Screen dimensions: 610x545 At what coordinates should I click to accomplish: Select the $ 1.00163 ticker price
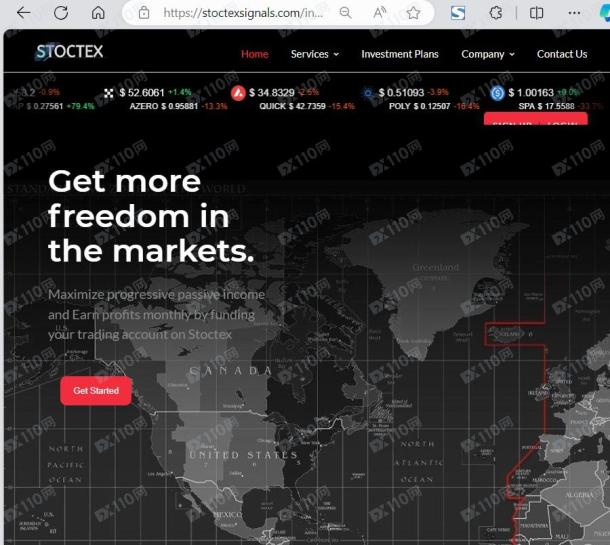(531, 93)
